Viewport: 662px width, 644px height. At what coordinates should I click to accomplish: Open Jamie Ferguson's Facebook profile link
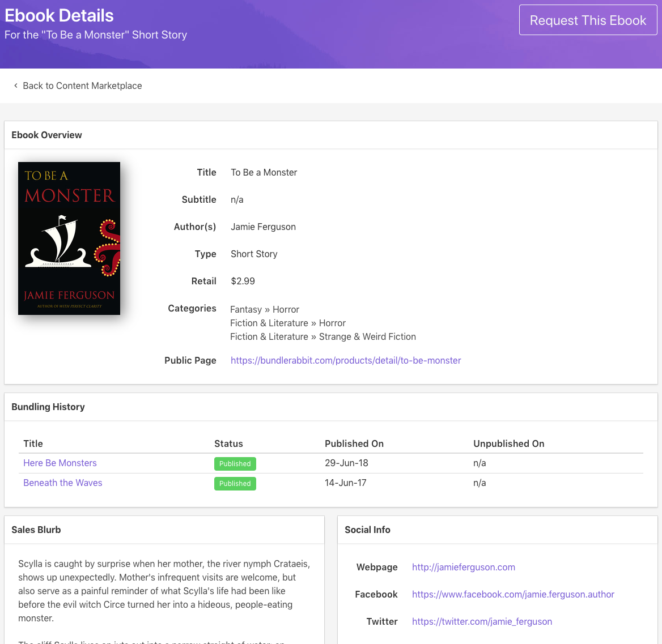pos(513,594)
